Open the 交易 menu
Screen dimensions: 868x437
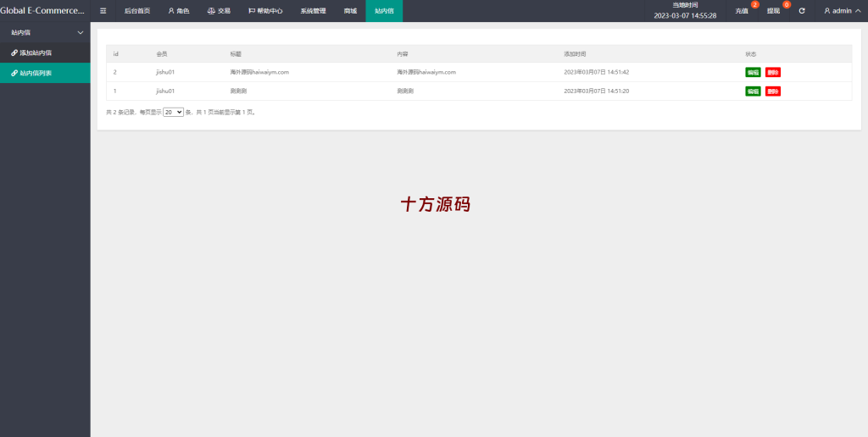[219, 11]
